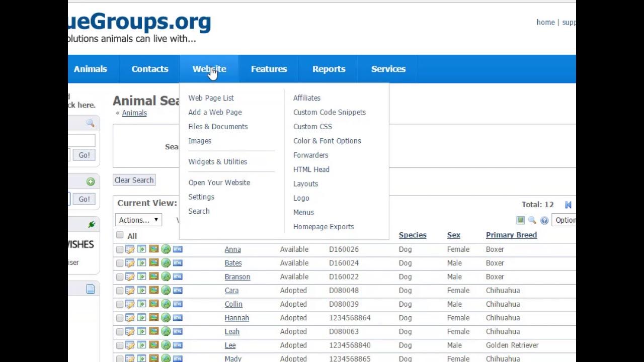
Task: Click the thumbnail view icon near Options
Action: (x=520, y=220)
